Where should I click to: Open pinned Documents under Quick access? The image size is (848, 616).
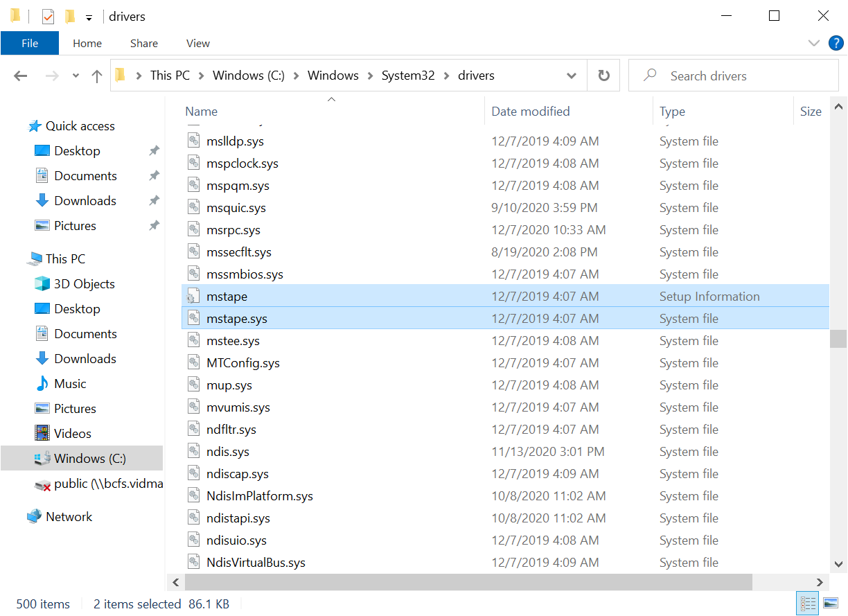(85, 176)
